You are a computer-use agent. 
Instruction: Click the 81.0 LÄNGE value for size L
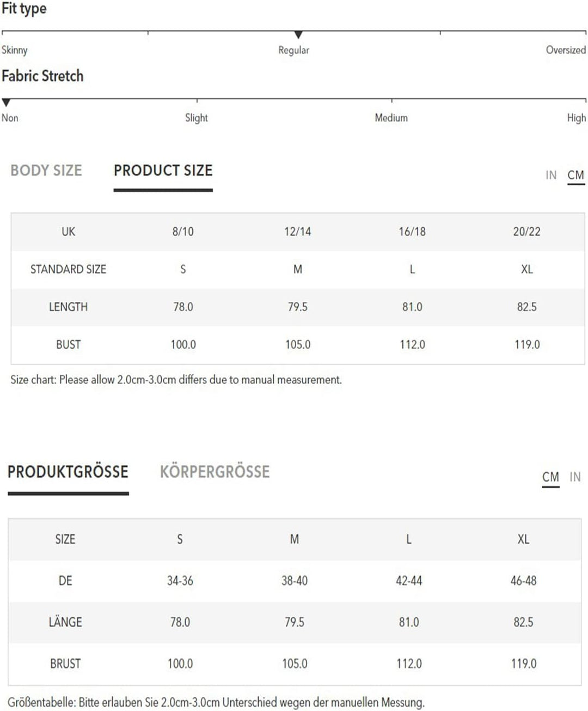click(x=409, y=622)
